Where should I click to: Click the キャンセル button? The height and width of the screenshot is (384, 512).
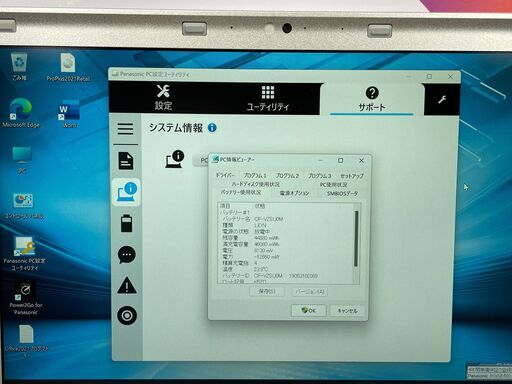tap(347, 311)
